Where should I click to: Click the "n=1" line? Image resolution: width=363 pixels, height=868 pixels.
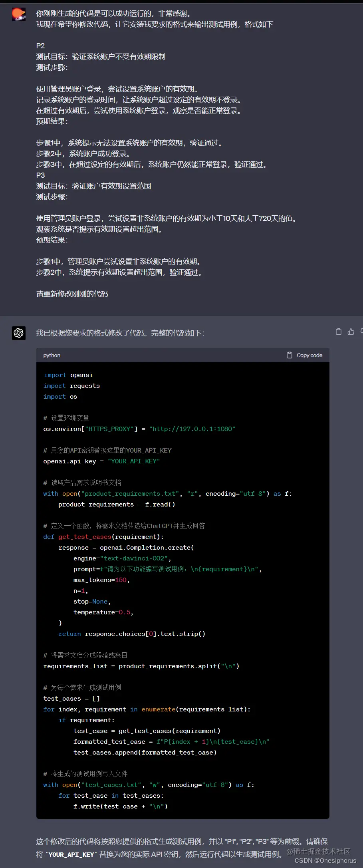[81, 590]
